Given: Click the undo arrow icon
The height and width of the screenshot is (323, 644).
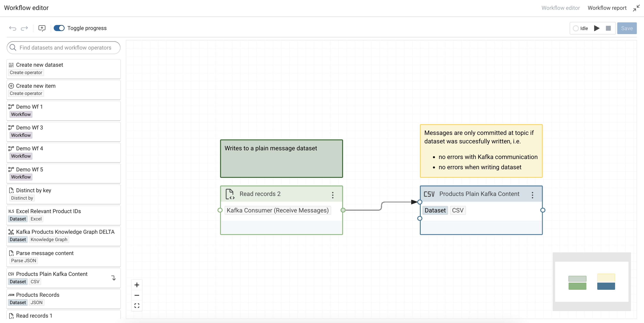Looking at the screenshot, I should 12,28.
